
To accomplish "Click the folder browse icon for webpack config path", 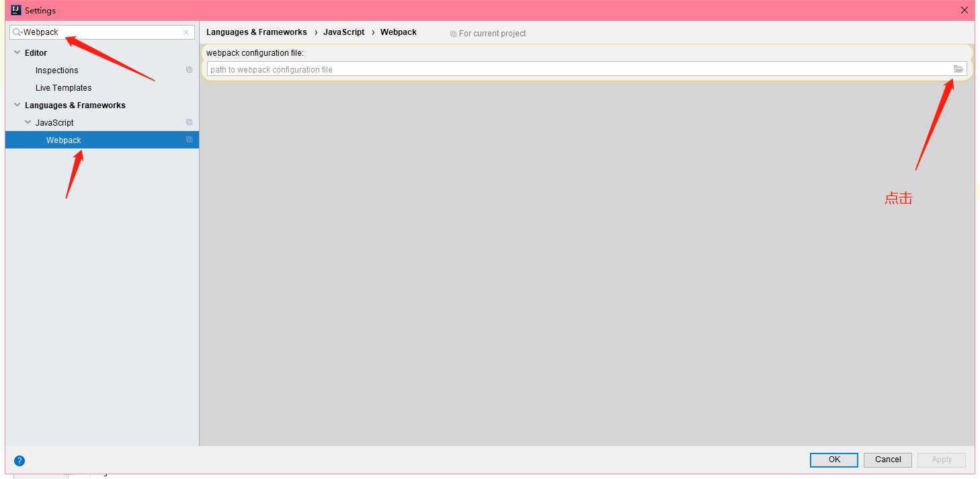I will [958, 69].
